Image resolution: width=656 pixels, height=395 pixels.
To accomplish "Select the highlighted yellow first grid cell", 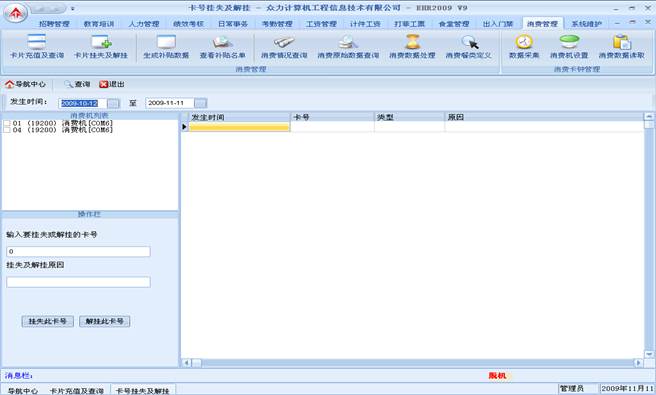I will [x=239, y=127].
